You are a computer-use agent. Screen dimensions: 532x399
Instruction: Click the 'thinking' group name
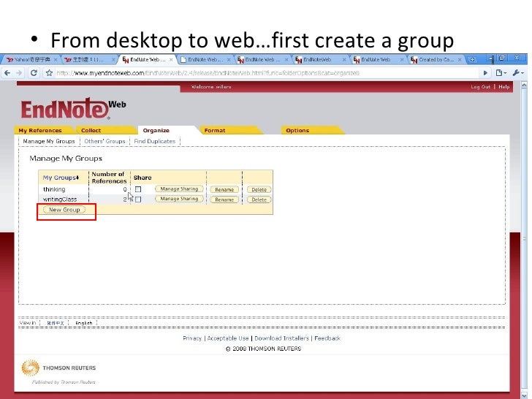54,189
